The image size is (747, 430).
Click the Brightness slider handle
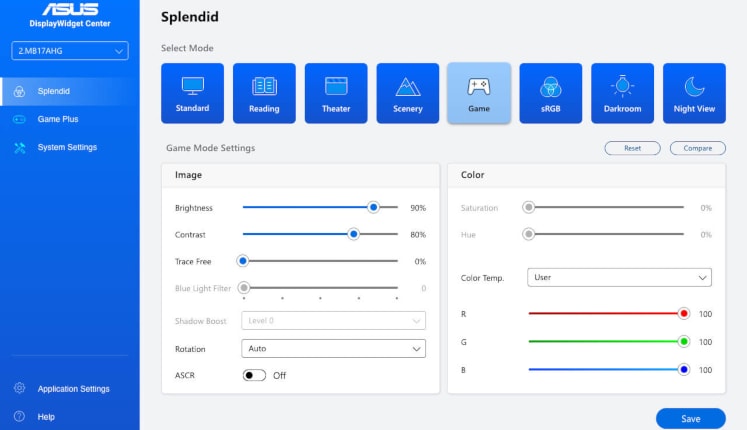click(x=374, y=207)
